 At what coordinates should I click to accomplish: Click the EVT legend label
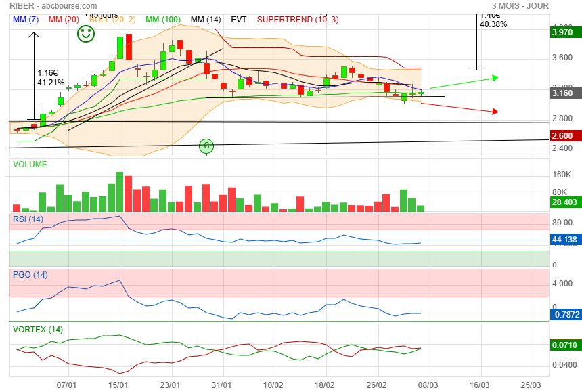coord(239,20)
